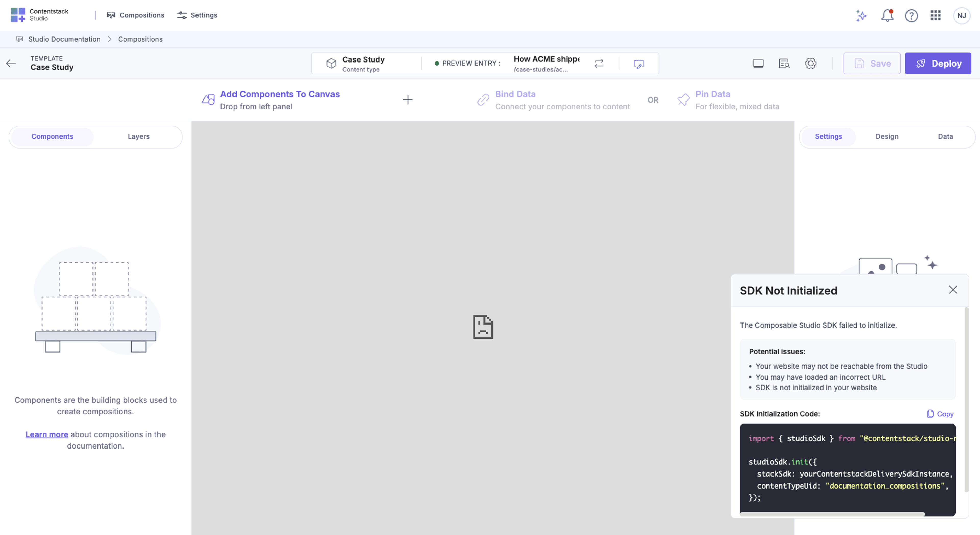980x535 pixels.
Task: Open the preview search page icon
Action: (x=784, y=64)
